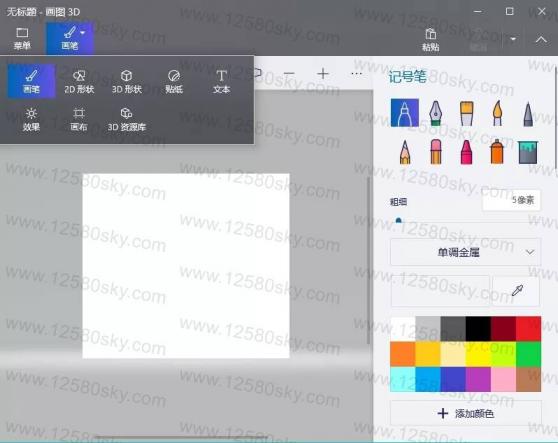The image size is (558, 443).
Task: Close the 画图 3D window
Action: (x=542, y=11)
